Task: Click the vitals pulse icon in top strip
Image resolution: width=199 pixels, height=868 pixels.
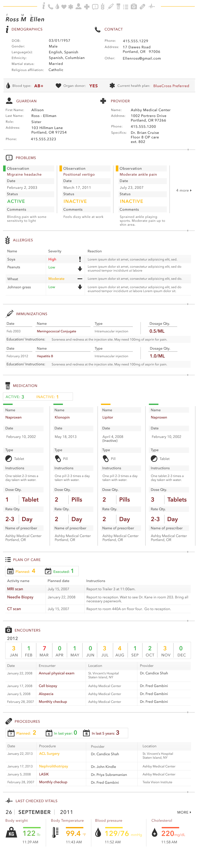Action: tap(152, 6)
